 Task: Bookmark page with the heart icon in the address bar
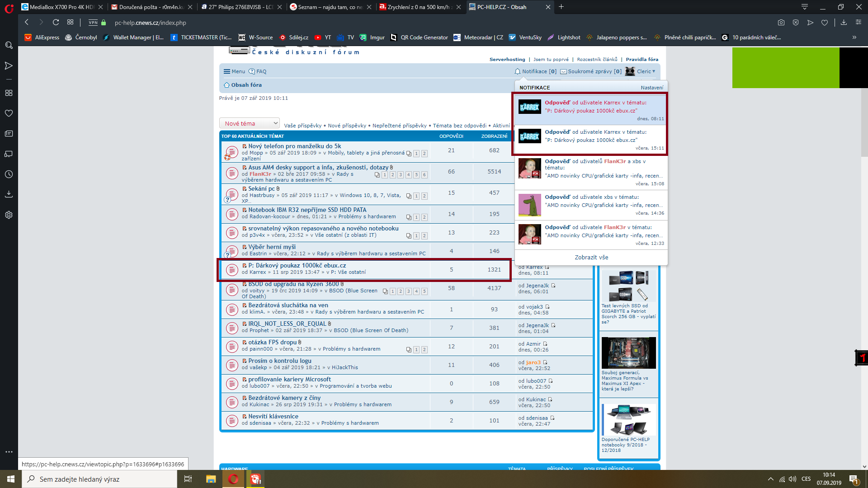pyautogui.click(x=825, y=22)
